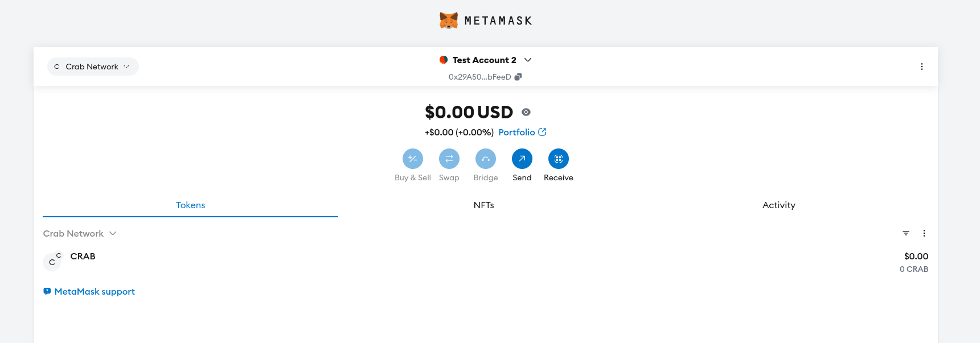This screenshot has width=980, height=343.
Task: Hide the balance with eye icon
Action: click(526, 112)
